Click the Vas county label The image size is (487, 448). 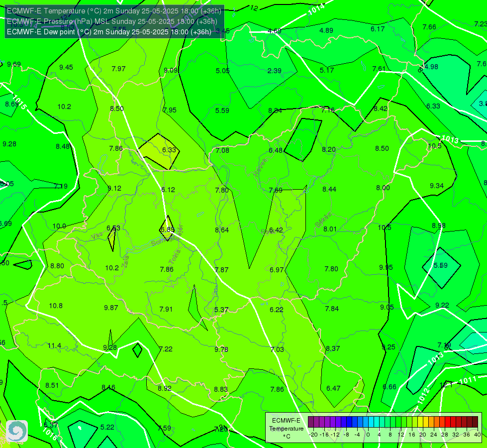click(x=97, y=236)
